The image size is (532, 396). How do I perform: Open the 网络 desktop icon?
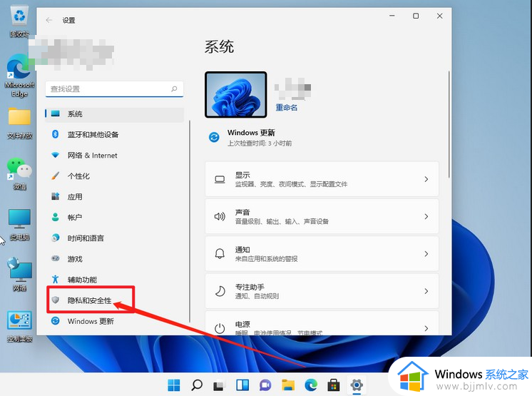[19, 275]
